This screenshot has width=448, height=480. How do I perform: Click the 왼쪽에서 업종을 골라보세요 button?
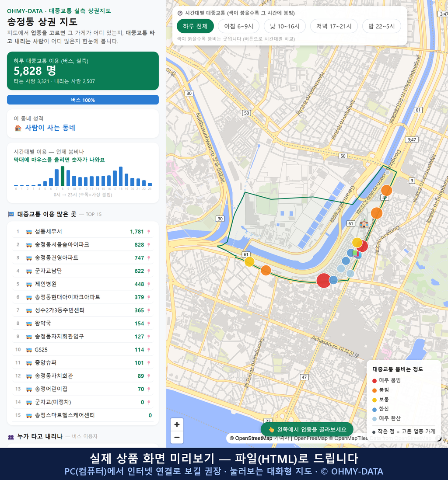pyautogui.click(x=307, y=429)
